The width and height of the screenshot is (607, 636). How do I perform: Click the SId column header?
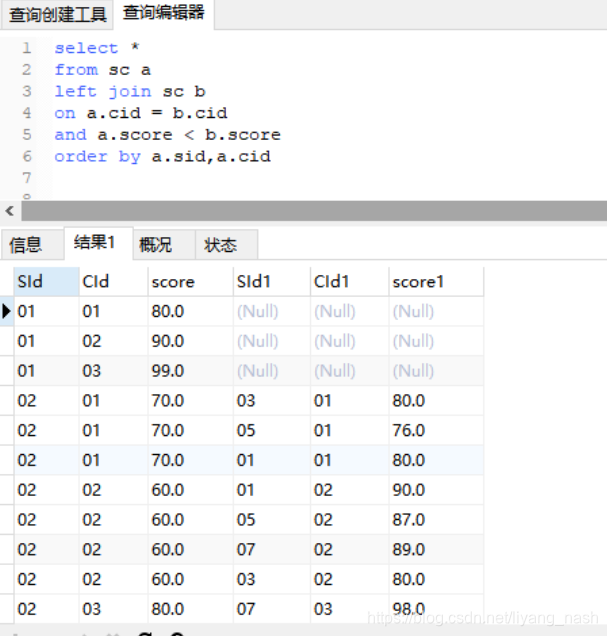click(x=46, y=281)
